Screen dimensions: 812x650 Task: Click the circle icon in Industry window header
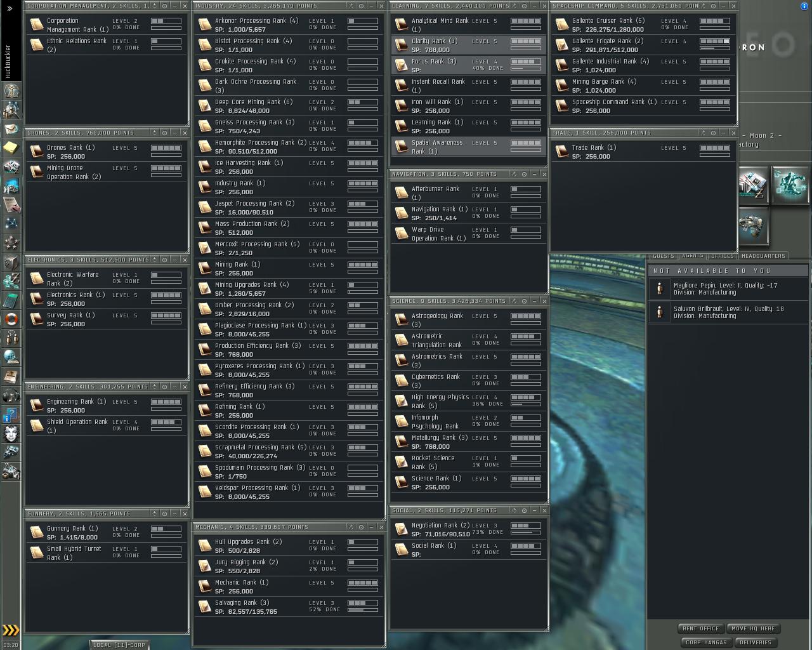pyautogui.click(x=361, y=6)
